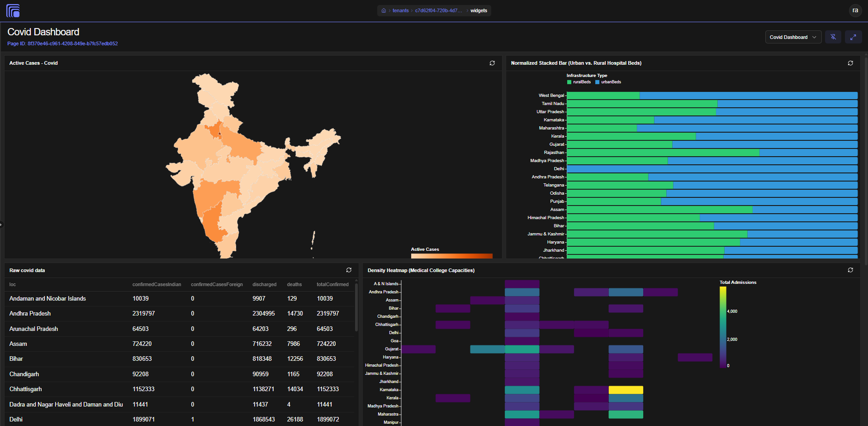This screenshot has height=426, width=868.
Task: Open the user avatar menu
Action: click(855, 10)
